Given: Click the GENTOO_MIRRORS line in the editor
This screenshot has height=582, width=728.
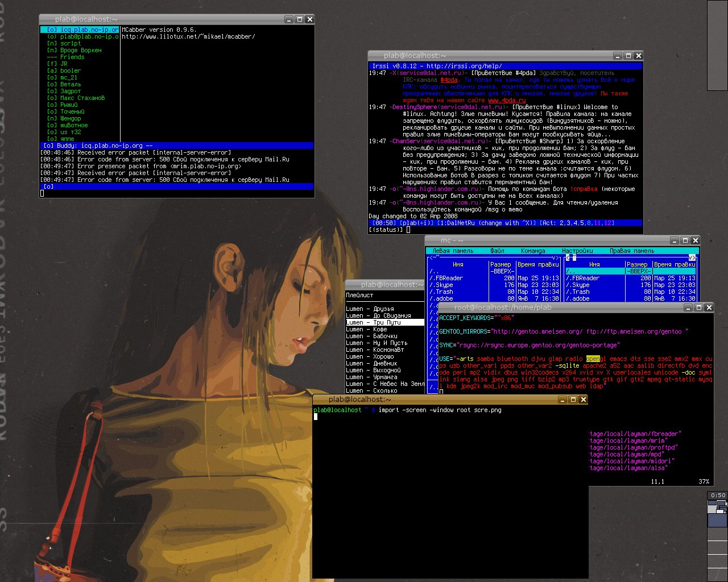Looking at the screenshot, I should click(x=564, y=331).
